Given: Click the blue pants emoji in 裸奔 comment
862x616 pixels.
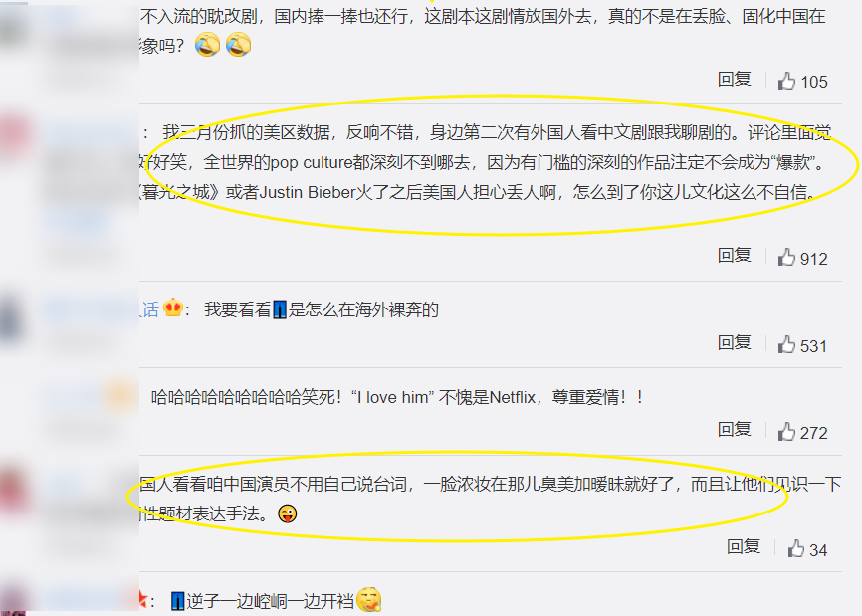Looking at the screenshot, I should point(280,309).
